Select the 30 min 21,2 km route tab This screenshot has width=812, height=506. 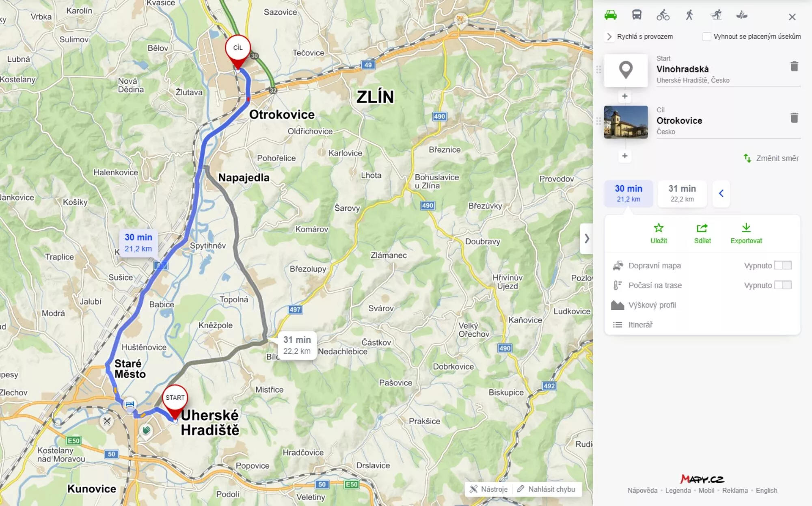coord(628,193)
